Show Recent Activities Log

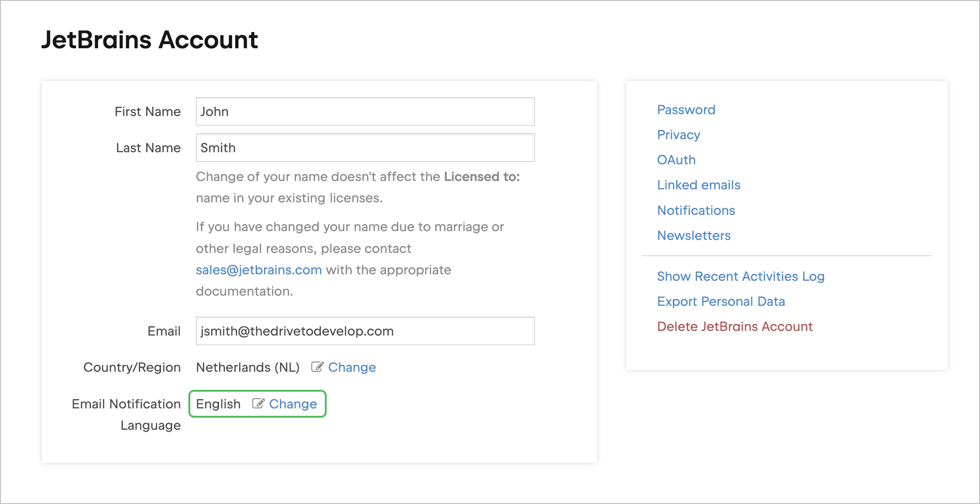(741, 277)
